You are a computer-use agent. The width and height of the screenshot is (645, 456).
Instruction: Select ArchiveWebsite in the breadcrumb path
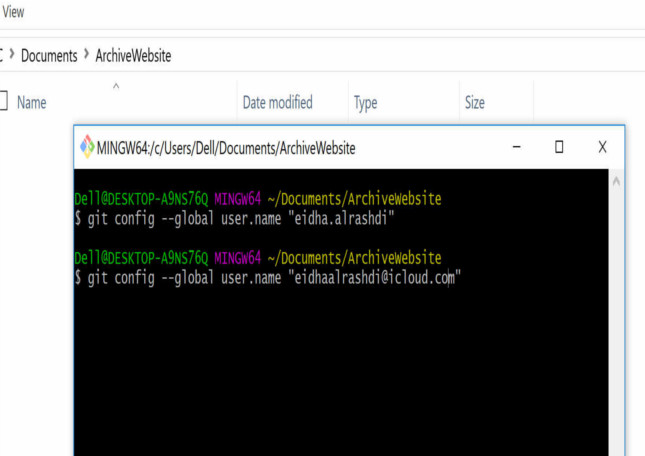(133, 56)
